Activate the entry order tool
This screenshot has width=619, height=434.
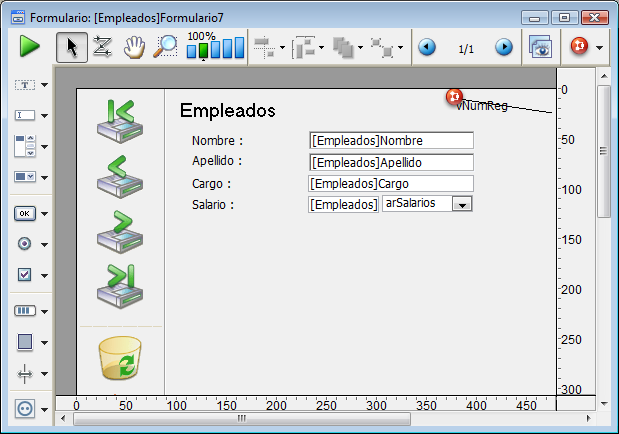coord(102,47)
